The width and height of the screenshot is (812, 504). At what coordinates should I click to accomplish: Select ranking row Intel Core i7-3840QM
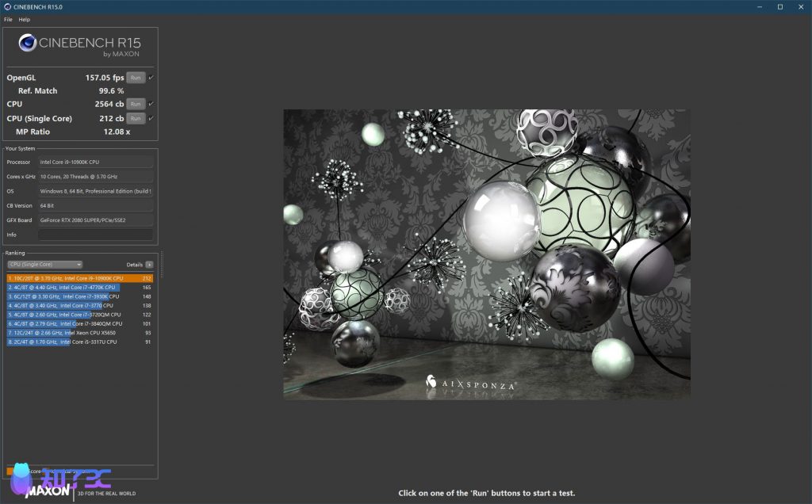[x=80, y=324]
